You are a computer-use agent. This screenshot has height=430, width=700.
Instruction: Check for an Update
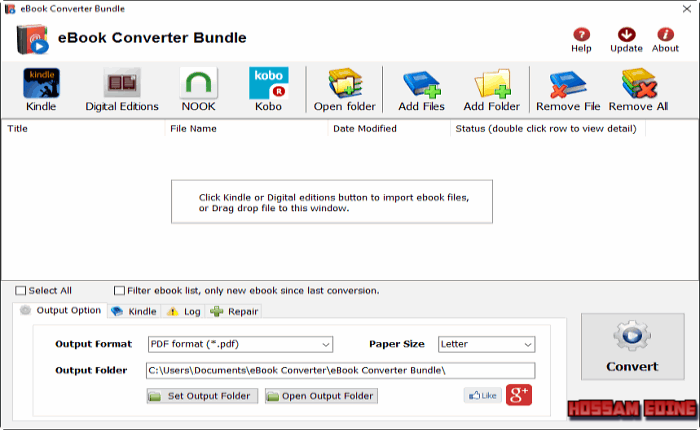click(626, 40)
